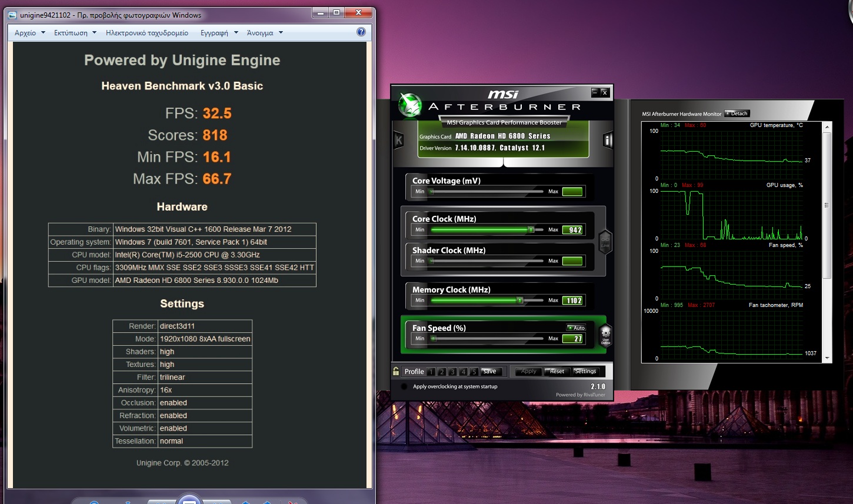Click the Apply button in Afterburner
853x504 pixels.
click(x=528, y=371)
